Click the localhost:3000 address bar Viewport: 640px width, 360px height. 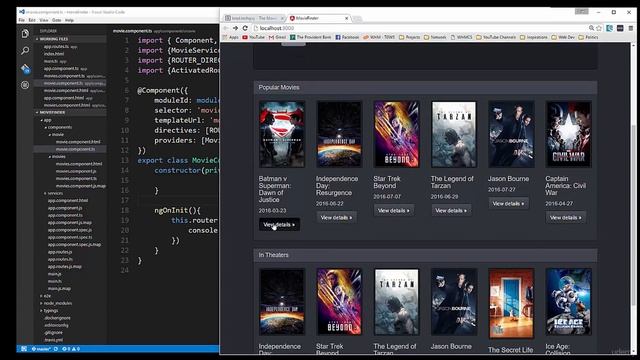pyautogui.click(x=420, y=28)
